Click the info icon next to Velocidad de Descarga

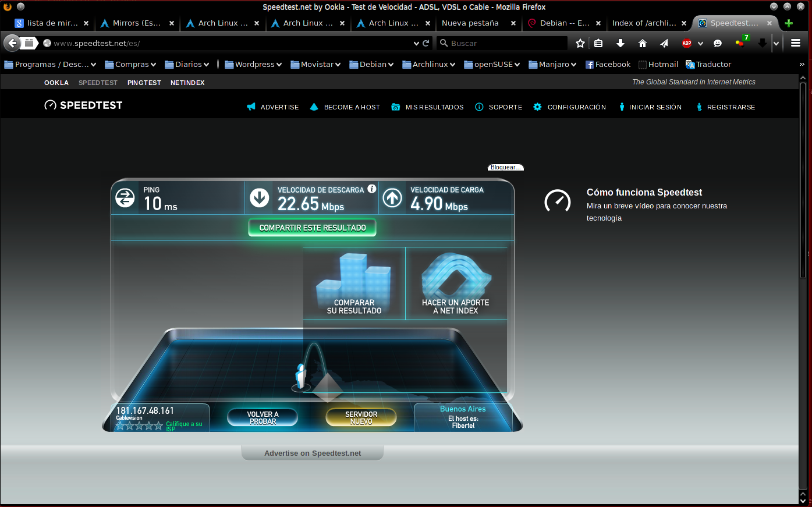pos(372,189)
